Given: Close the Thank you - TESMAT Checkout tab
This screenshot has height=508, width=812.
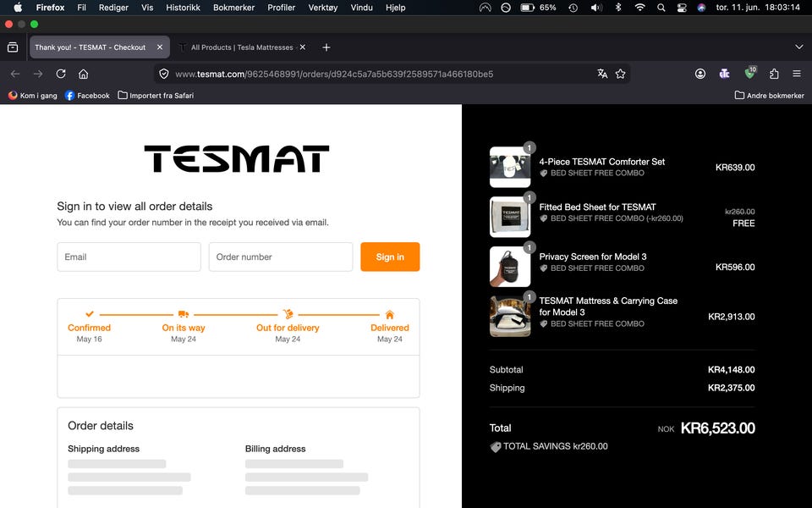Looking at the screenshot, I should [x=160, y=47].
